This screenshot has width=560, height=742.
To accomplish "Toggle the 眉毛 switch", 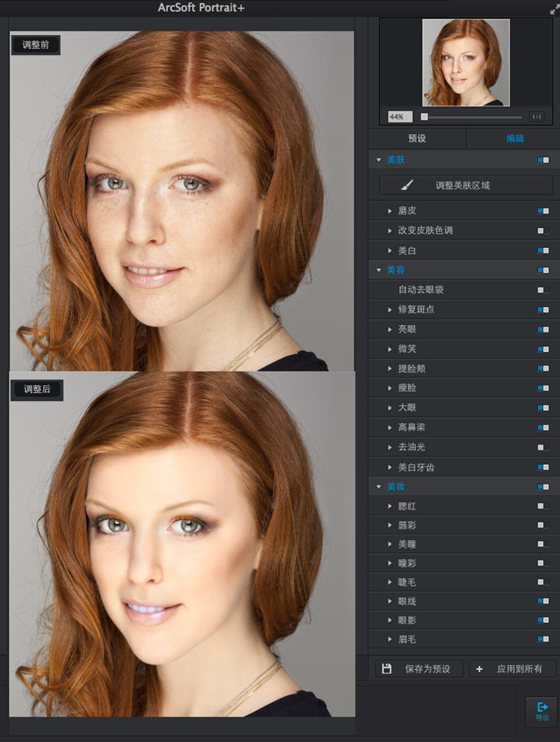I will 543,640.
